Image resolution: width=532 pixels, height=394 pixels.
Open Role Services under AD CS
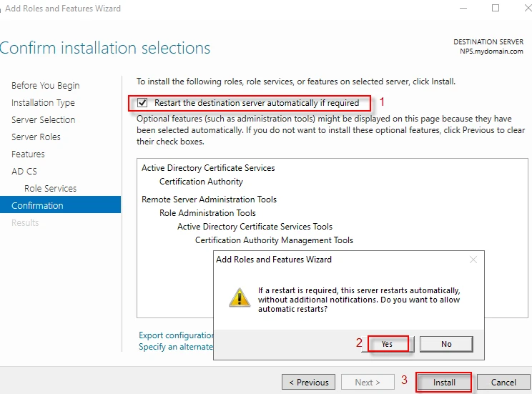click(x=50, y=189)
